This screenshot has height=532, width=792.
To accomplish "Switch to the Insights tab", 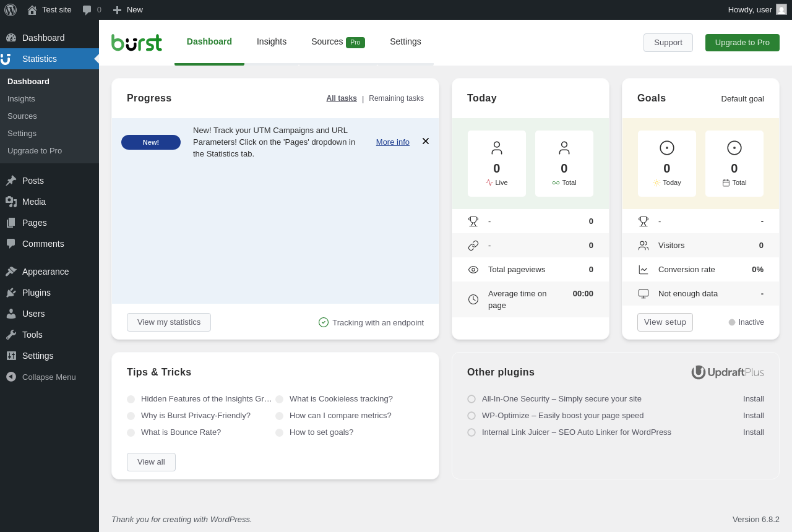I will (x=272, y=42).
